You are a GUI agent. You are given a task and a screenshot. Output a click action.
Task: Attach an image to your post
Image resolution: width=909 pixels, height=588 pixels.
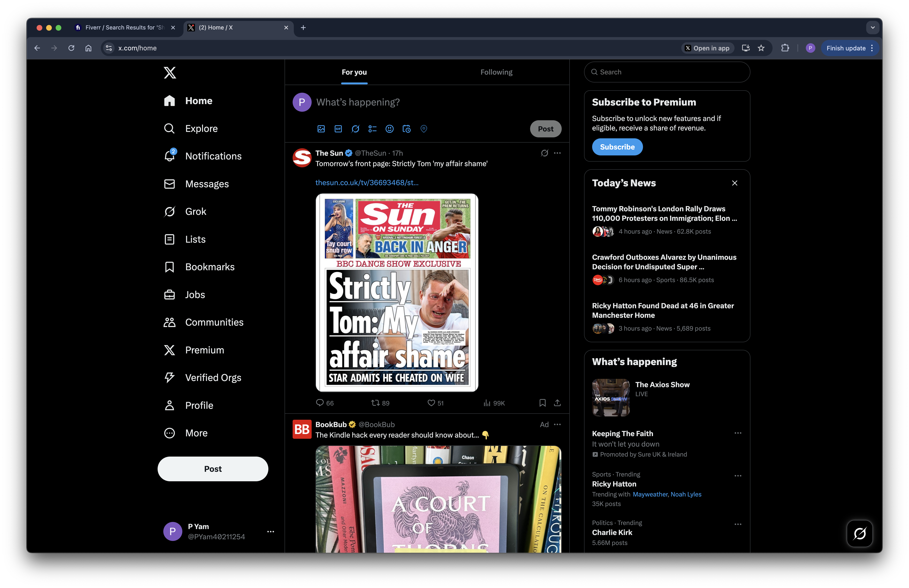(x=321, y=129)
